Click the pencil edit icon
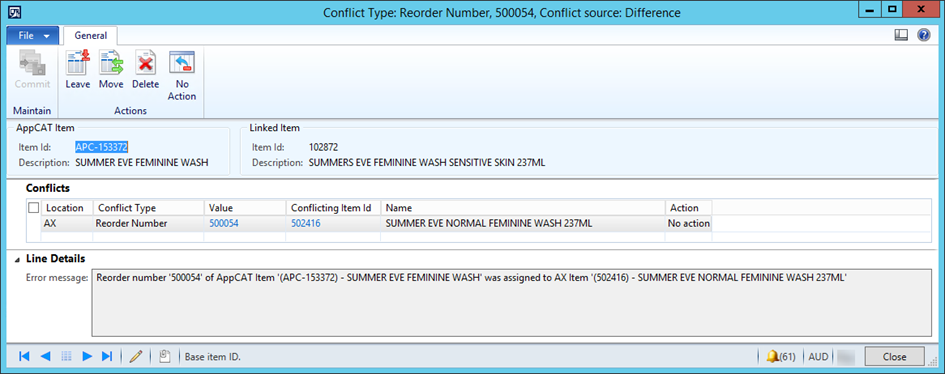Viewport: 945px width, 374px height. [x=136, y=357]
